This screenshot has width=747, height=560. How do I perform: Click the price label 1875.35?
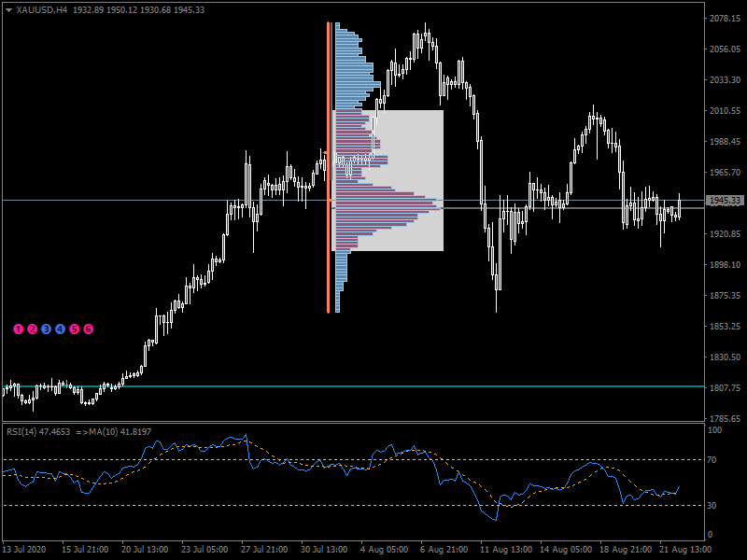tap(726, 295)
